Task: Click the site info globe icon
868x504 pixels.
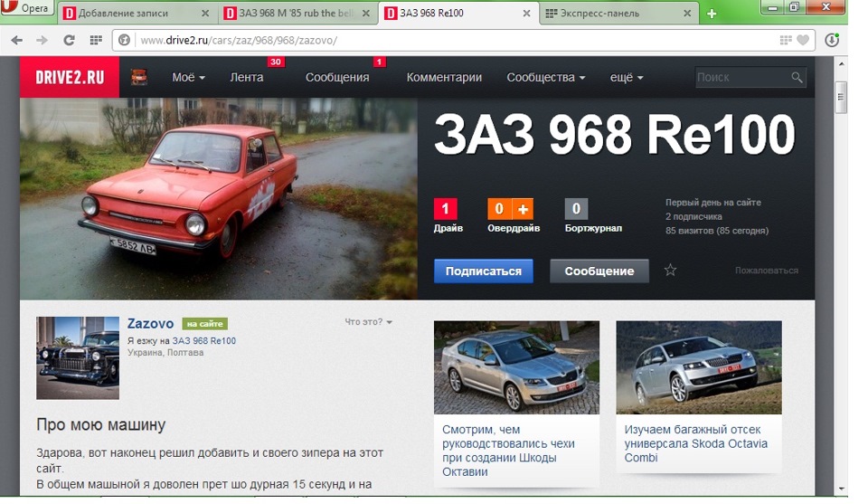Action: [x=125, y=40]
